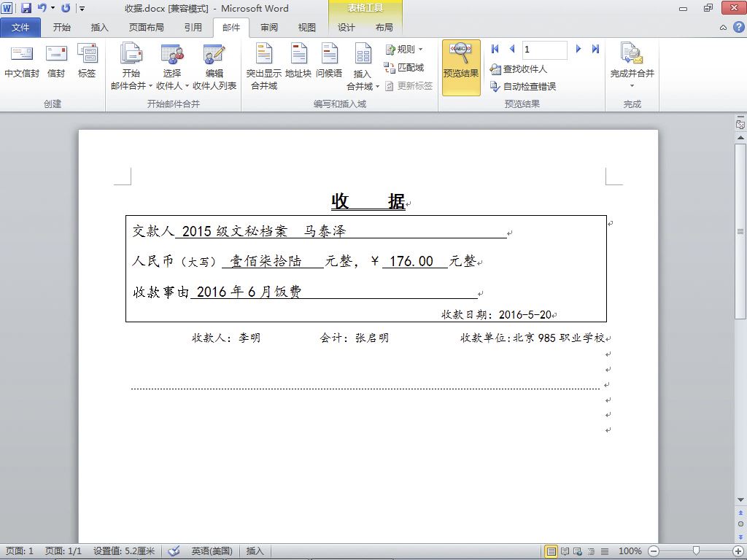Customize the quick access toolbar
Image resolution: width=747 pixels, height=560 pixels.
click(x=82, y=8)
